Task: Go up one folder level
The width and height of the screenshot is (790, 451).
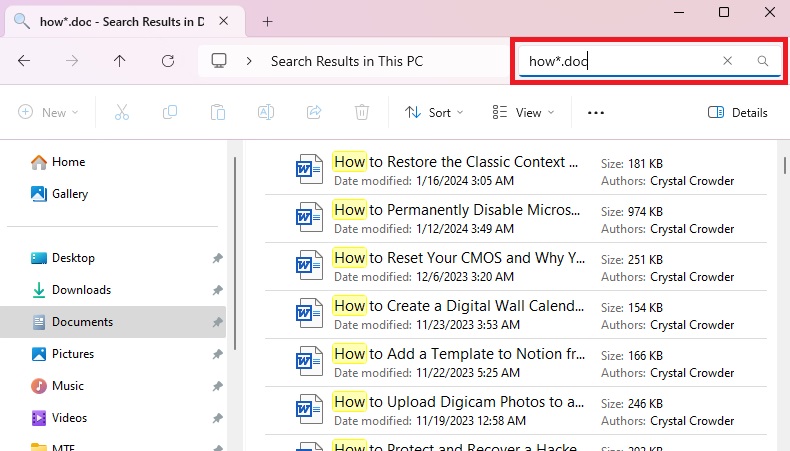Action: click(119, 61)
